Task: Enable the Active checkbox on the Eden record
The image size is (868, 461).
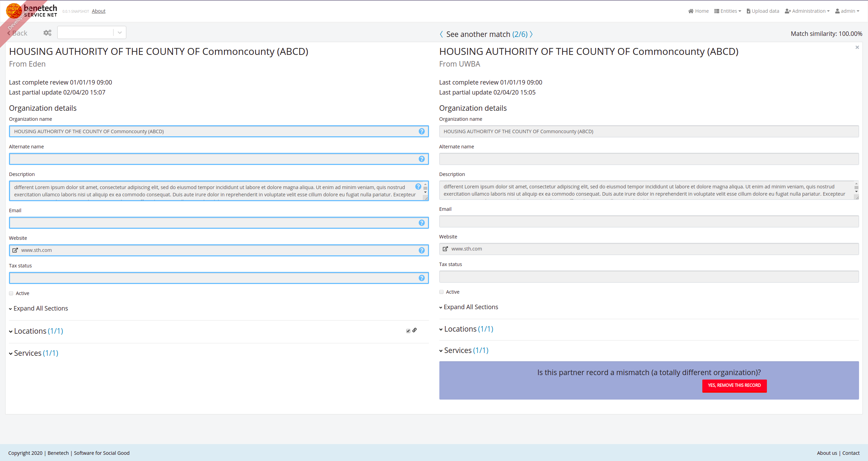Action: [x=11, y=293]
